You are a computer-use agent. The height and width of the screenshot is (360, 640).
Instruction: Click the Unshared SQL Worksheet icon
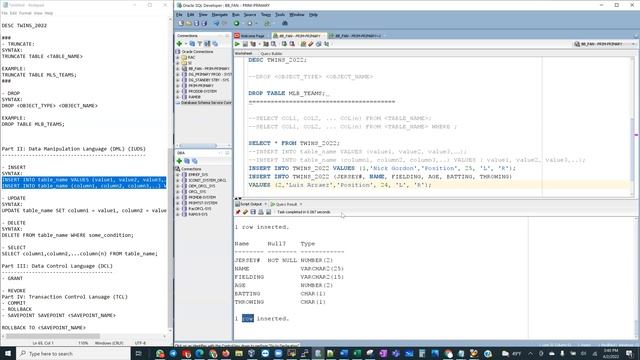[303, 44]
